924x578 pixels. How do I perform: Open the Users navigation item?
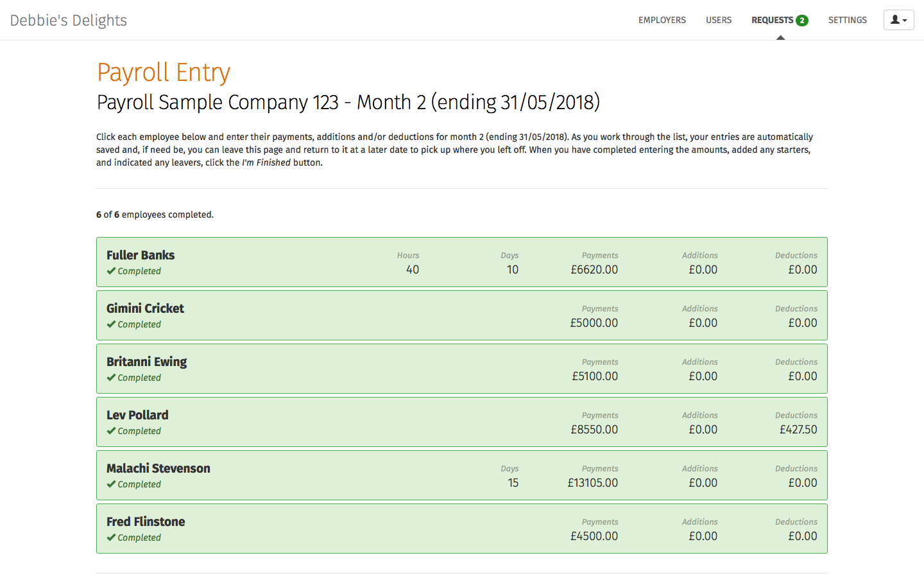click(x=719, y=21)
